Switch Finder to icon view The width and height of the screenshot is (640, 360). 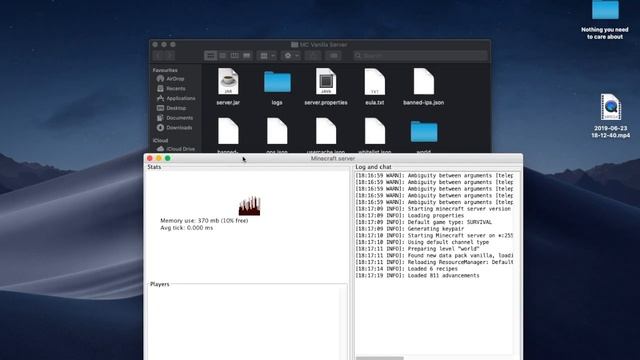coord(211,56)
